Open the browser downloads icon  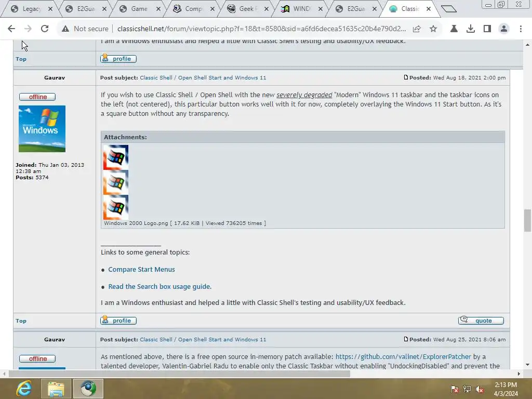(470, 29)
